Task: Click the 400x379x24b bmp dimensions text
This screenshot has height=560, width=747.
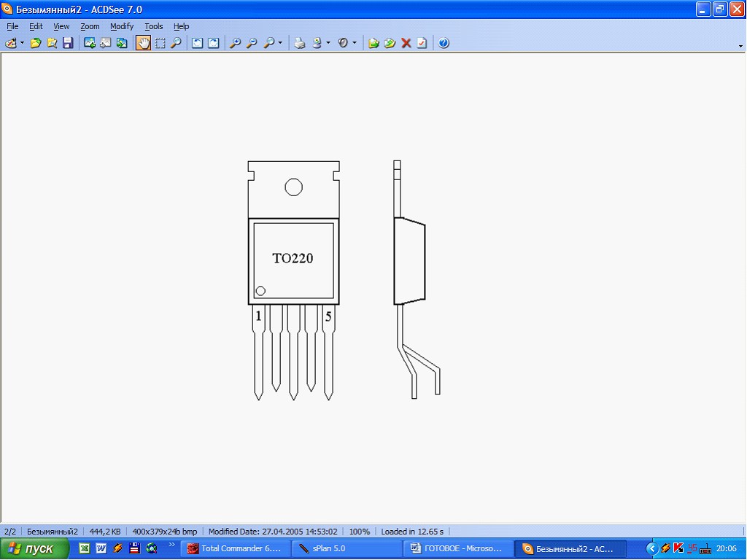Action: tap(165, 532)
